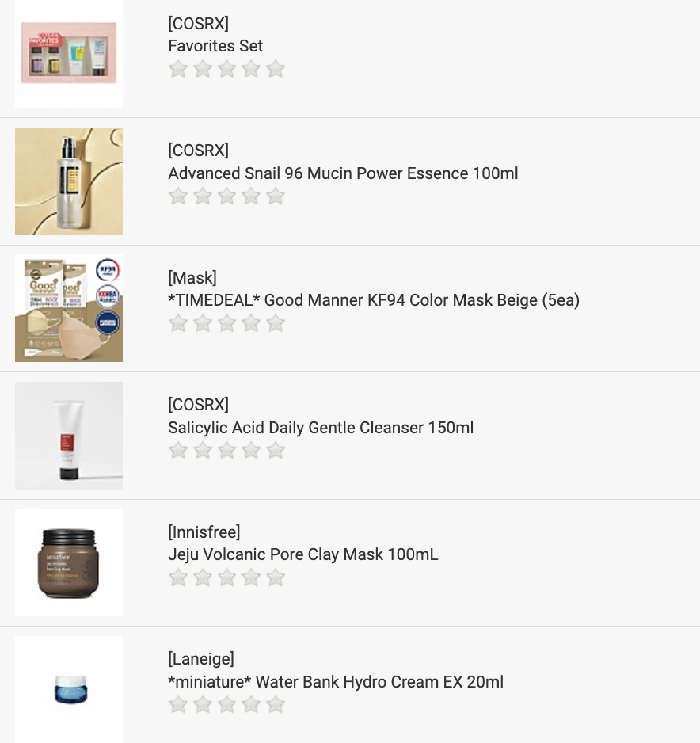700x743 pixels.
Task: Give KF94 Color Mask one star
Action: (178, 323)
